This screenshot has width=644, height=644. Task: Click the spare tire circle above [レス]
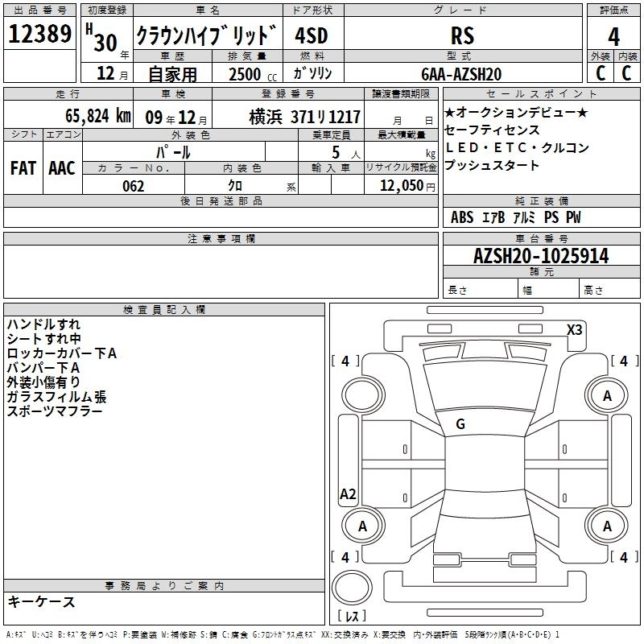(x=352, y=588)
